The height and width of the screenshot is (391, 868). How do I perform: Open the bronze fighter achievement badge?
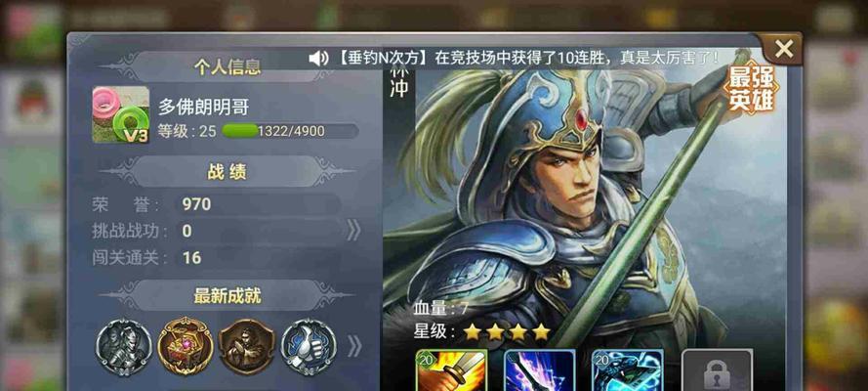tap(247, 347)
